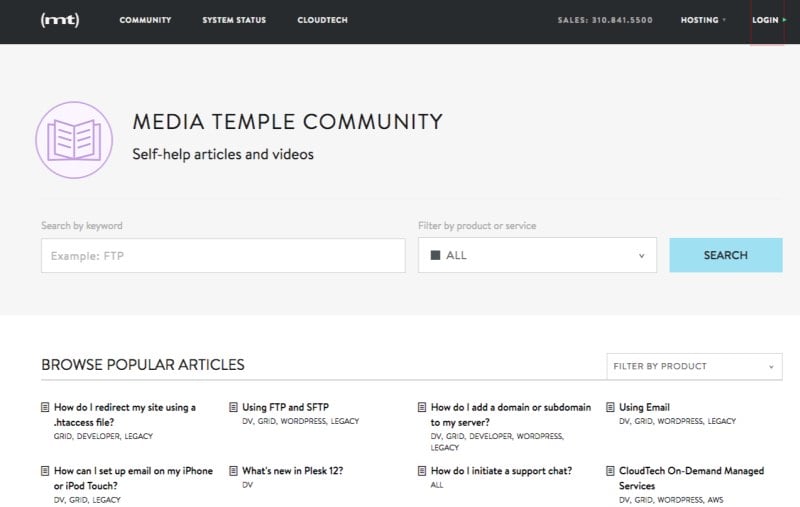Image resolution: width=800 pixels, height=507 pixels.
Task: Open the ALL product or service dropdown
Action: (x=537, y=255)
